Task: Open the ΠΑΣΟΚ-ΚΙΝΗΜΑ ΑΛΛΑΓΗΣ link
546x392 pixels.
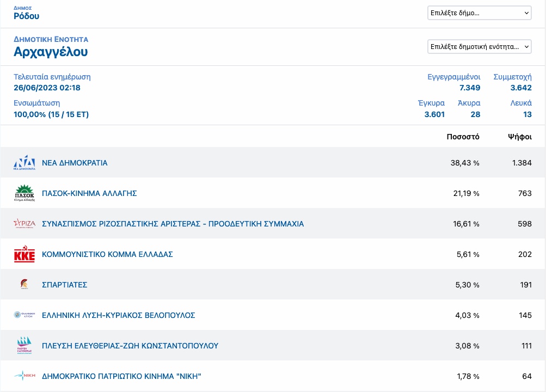Action: pos(89,193)
